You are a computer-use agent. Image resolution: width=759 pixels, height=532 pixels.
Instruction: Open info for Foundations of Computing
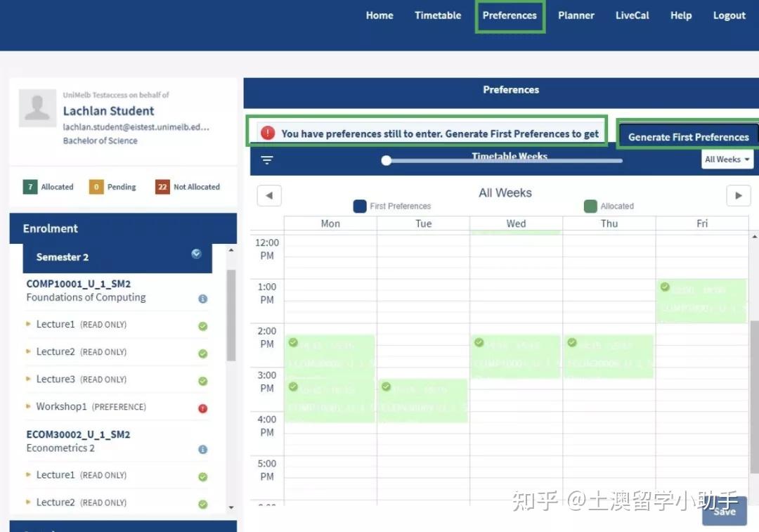(202, 298)
